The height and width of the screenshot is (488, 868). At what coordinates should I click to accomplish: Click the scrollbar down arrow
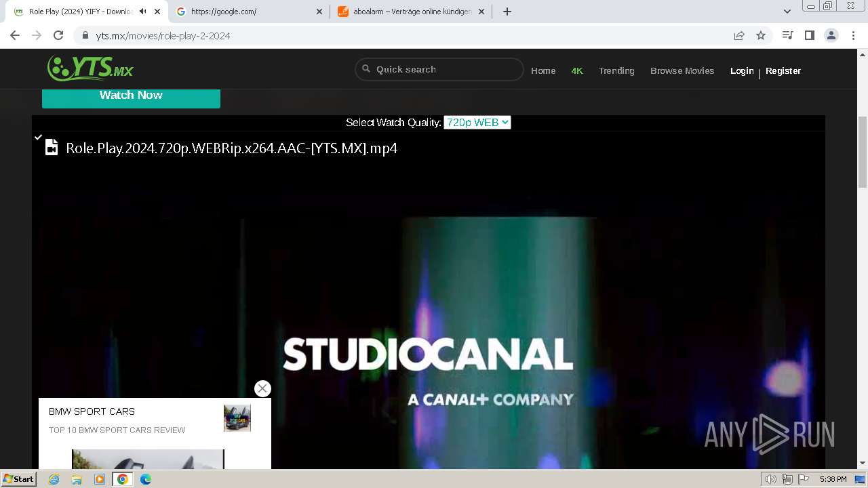(863, 464)
